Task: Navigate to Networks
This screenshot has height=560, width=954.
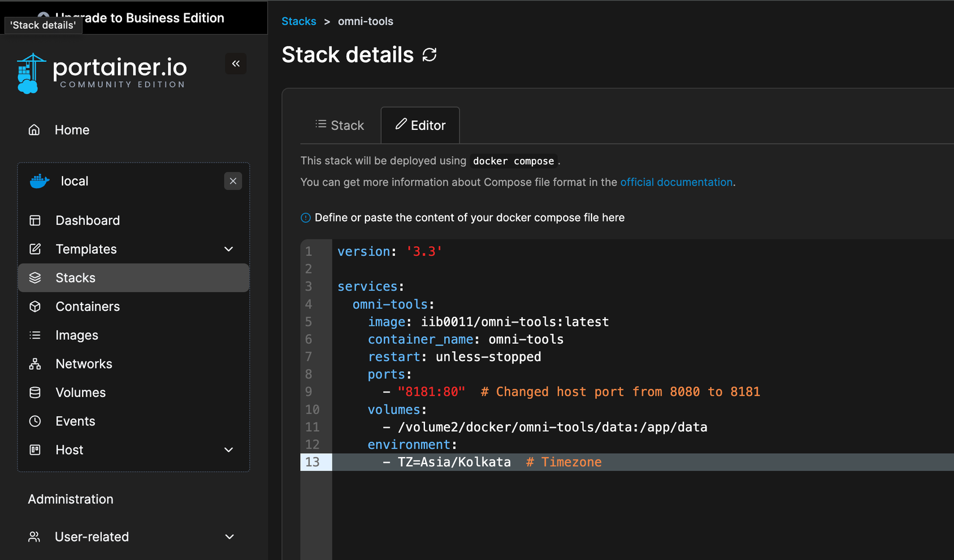Action: click(x=84, y=364)
